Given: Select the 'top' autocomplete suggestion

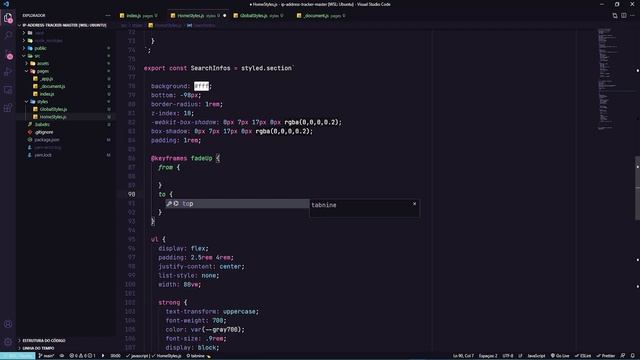Looking at the screenshot, I should tap(237, 204).
